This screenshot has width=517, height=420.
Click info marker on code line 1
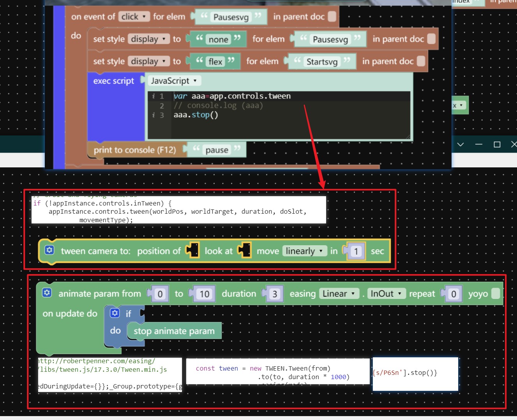point(154,96)
